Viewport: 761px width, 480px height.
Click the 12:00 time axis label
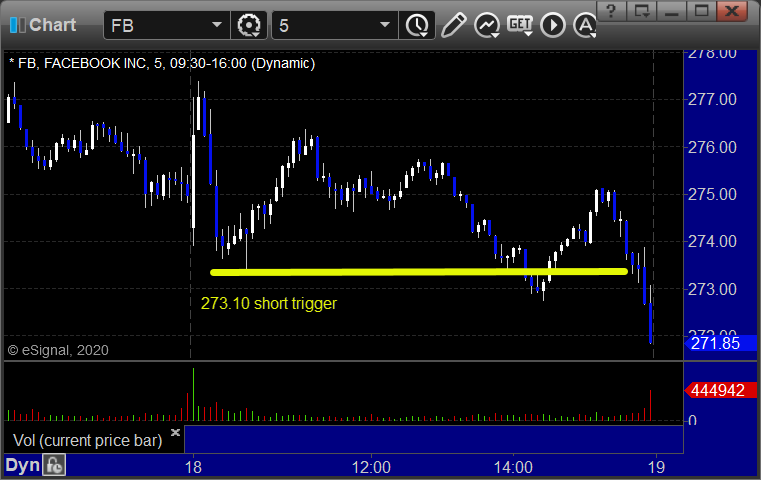[x=371, y=467]
